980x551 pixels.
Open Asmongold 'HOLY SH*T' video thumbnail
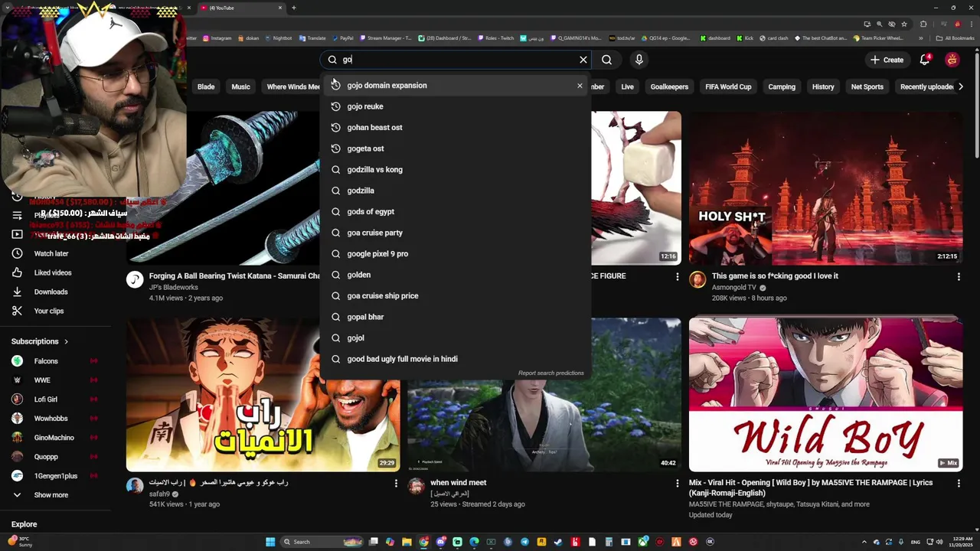pyautogui.click(x=825, y=188)
